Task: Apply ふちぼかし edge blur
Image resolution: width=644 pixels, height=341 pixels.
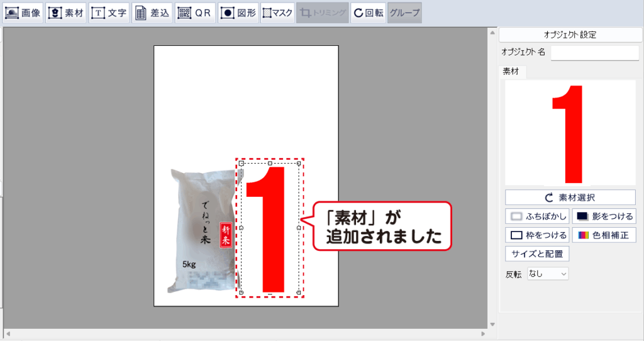Action: [x=537, y=216]
